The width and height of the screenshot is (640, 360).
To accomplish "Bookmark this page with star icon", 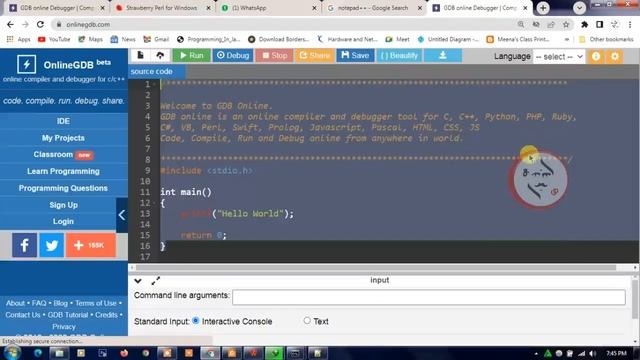I will [566, 24].
